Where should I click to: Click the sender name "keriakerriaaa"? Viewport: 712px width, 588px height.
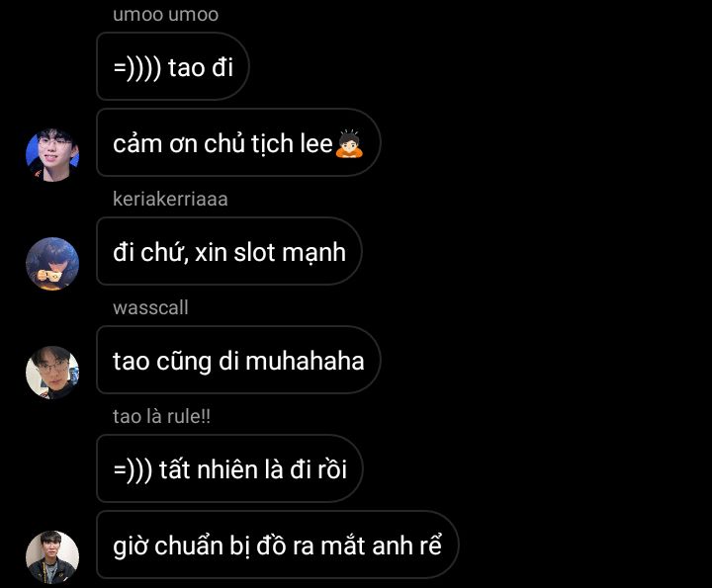tap(170, 200)
